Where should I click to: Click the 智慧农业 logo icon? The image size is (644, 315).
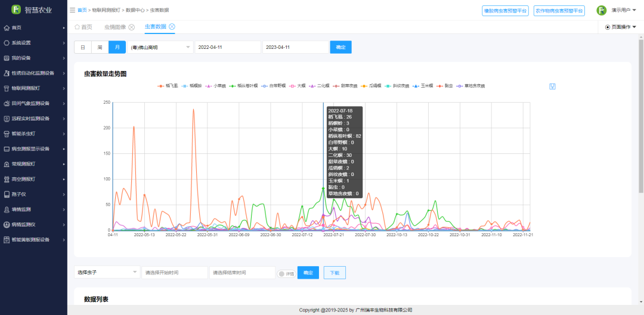(x=16, y=10)
